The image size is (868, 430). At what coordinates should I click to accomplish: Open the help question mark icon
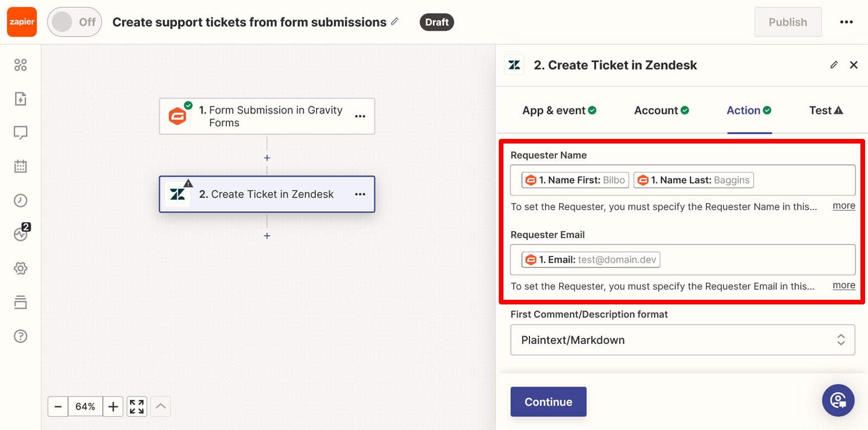tap(20, 336)
